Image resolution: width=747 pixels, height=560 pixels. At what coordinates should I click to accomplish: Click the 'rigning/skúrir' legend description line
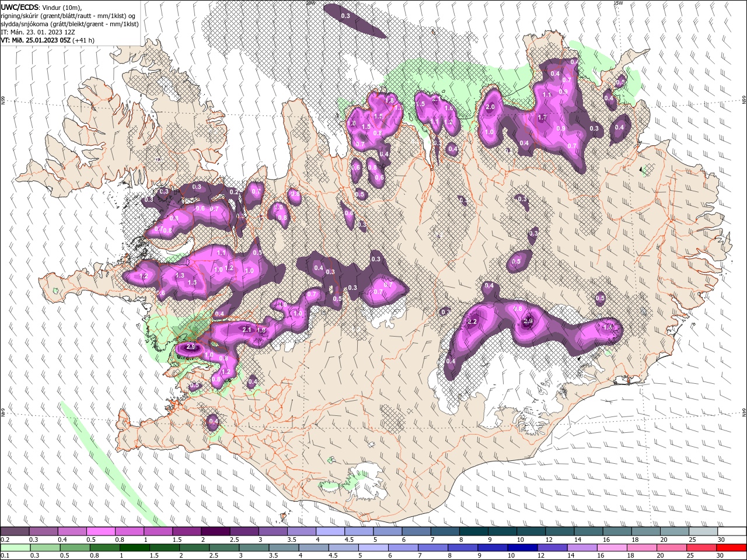69,16
